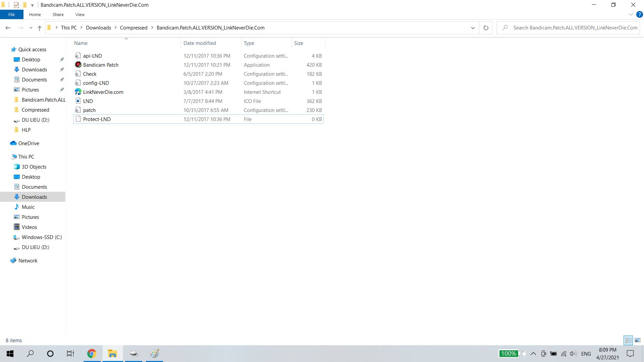Click the Windows search taskbar icon
This screenshot has height=362, width=644.
tap(30, 354)
